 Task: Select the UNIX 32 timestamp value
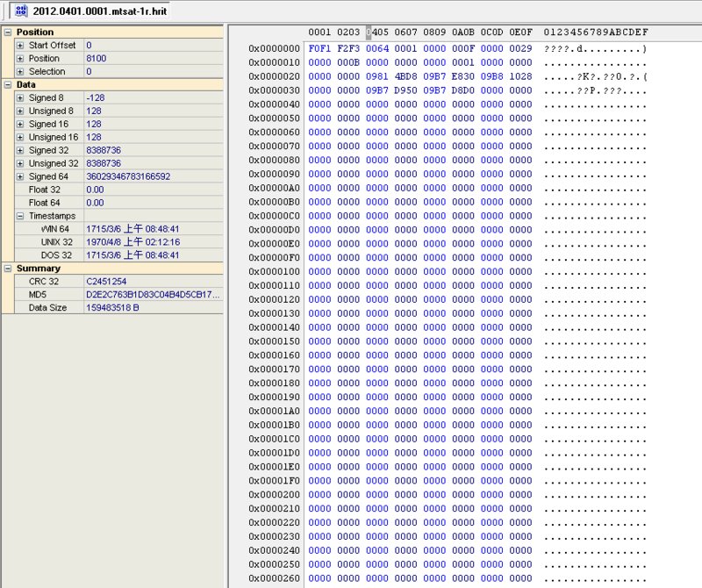(133, 242)
